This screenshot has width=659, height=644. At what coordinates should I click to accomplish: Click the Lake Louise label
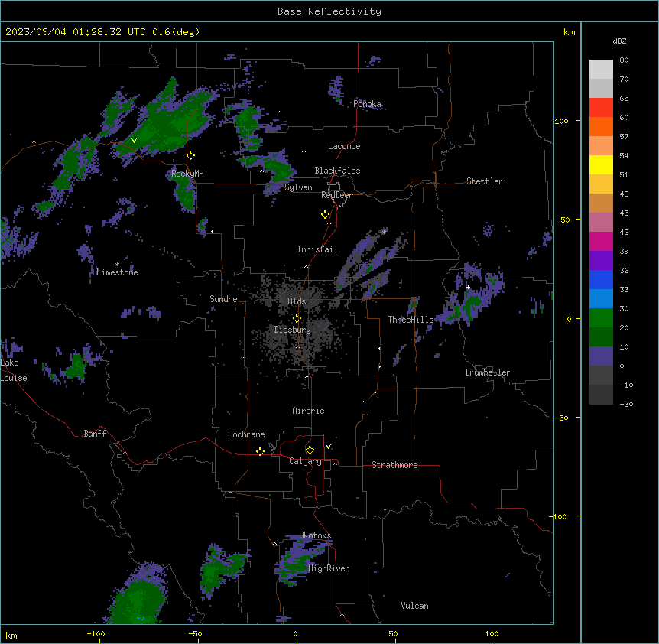(14, 370)
